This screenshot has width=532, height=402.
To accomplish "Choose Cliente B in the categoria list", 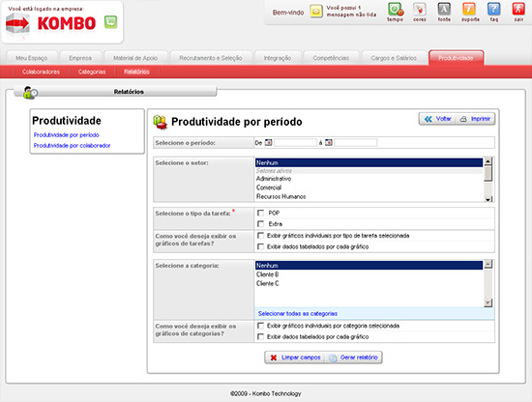I will click(267, 274).
